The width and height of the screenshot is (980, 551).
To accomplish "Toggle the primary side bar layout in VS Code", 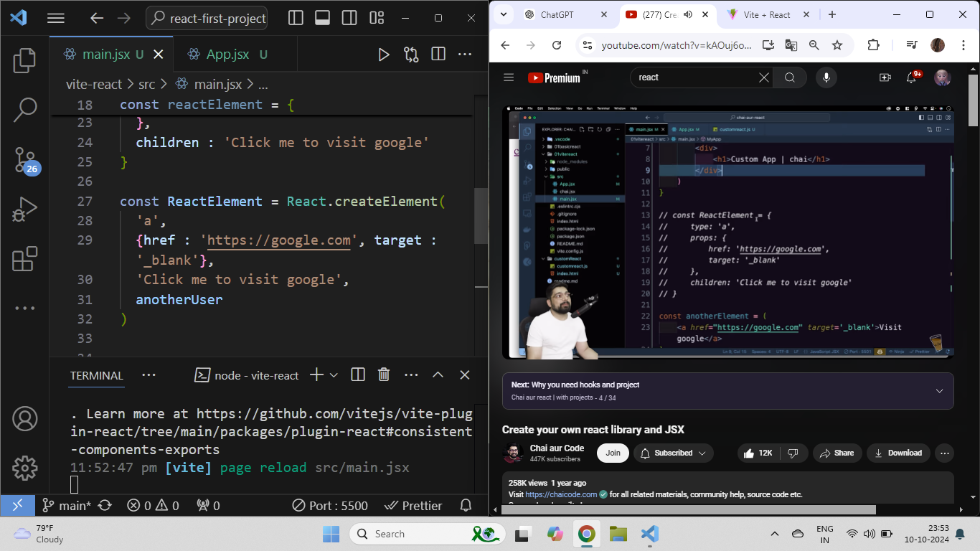I will pos(295,18).
